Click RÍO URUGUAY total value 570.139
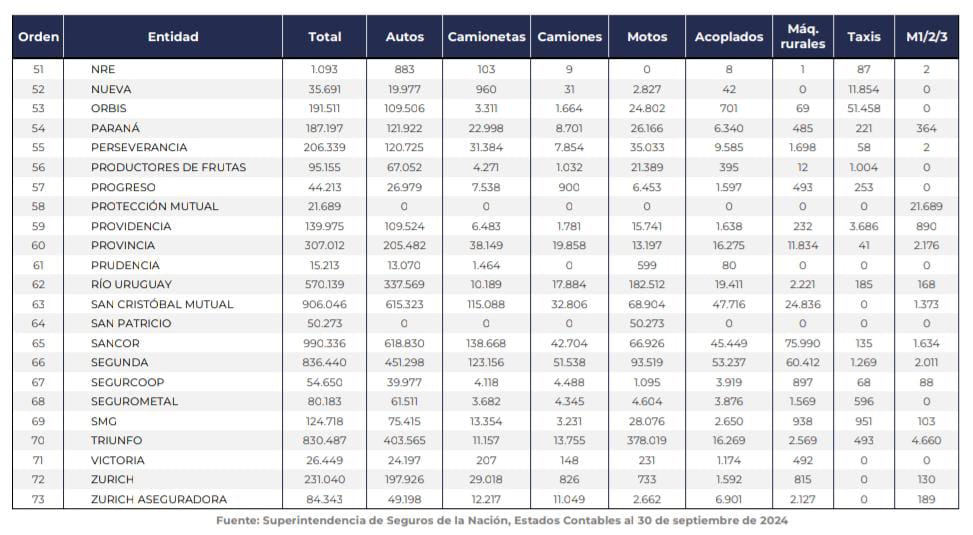The image size is (973, 535). pyautogui.click(x=325, y=284)
